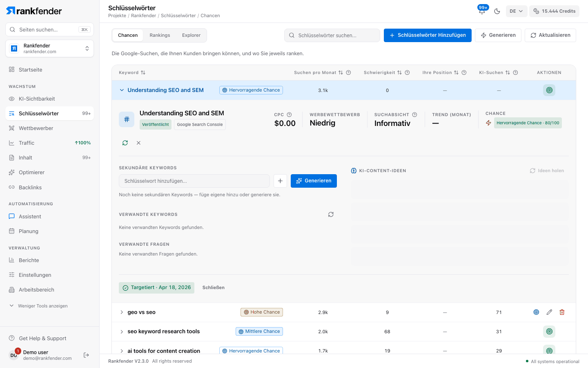The width and height of the screenshot is (588, 368).
Task: Open the notifications bell
Action: pos(482,11)
